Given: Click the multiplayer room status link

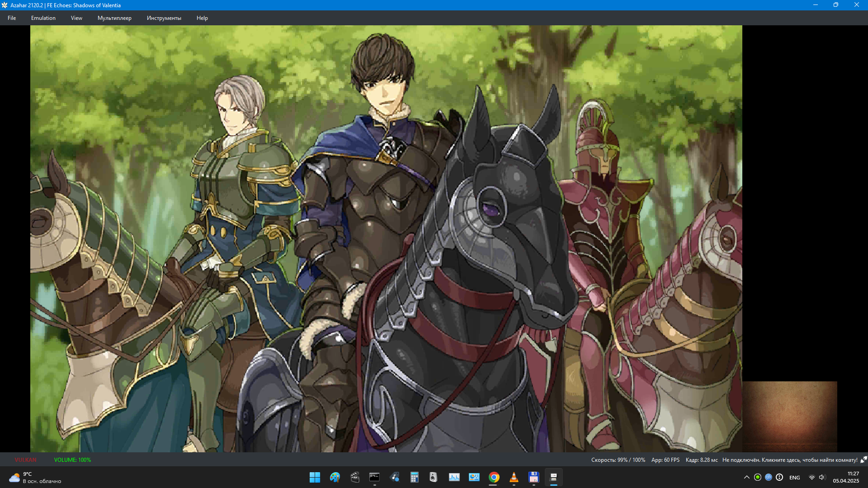Looking at the screenshot, I should (790, 460).
